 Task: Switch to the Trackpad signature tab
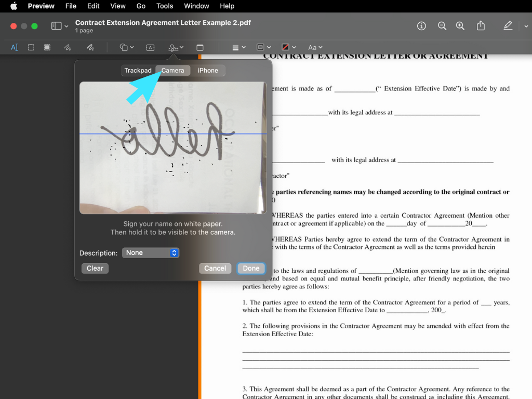click(x=138, y=71)
